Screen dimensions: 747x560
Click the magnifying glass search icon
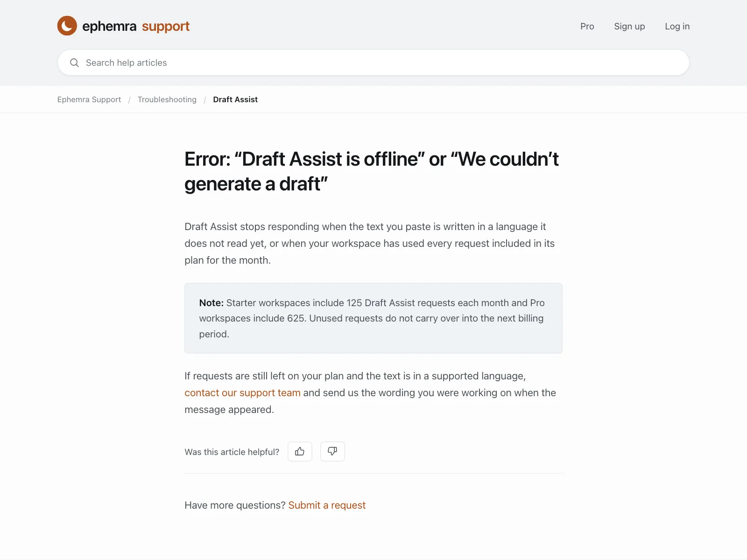click(x=74, y=63)
